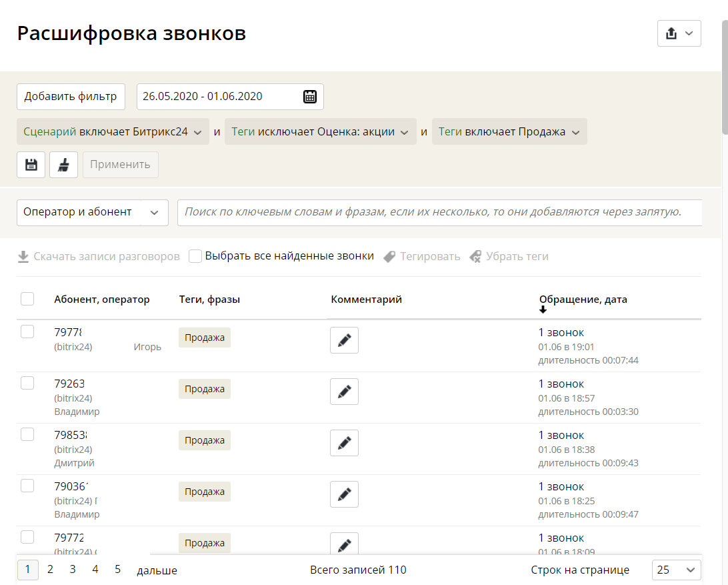
Task: Edit comment for the 18:25 call
Action: (344, 494)
